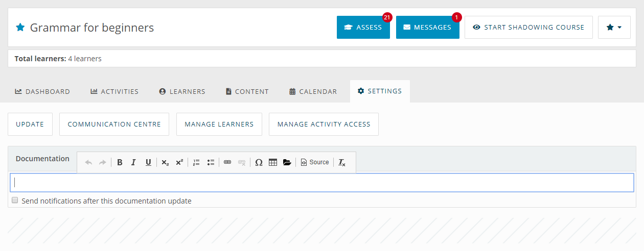Apply superscript formatting

[179, 162]
